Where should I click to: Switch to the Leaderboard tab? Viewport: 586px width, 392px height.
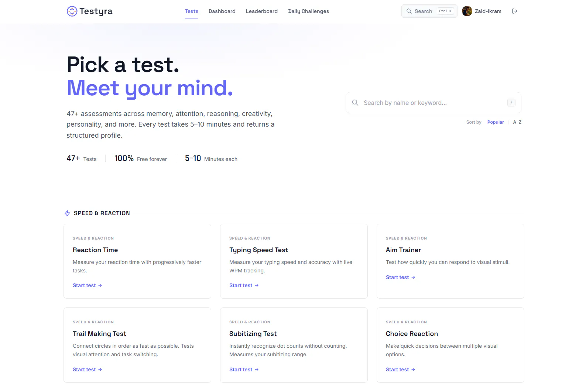pyautogui.click(x=262, y=11)
